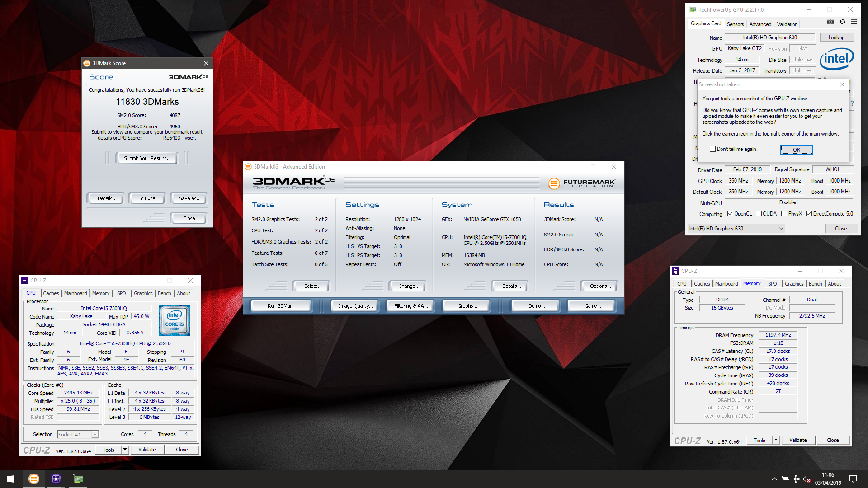The width and height of the screenshot is (868, 488).
Task: Toggle the OpenCL checkbox in GPU-Z
Action: [730, 214]
